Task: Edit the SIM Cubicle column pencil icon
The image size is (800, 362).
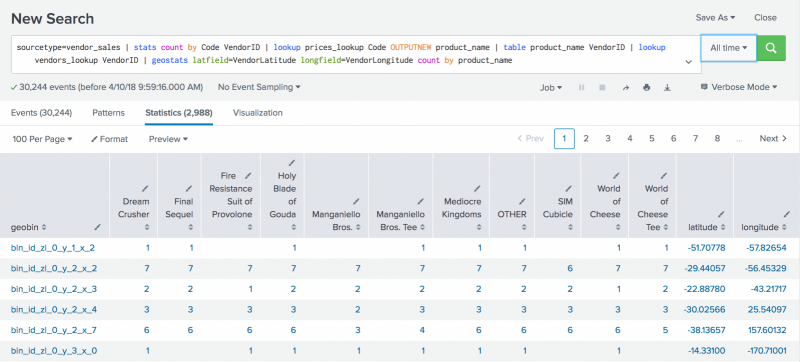Action: [x=568, y=189]
